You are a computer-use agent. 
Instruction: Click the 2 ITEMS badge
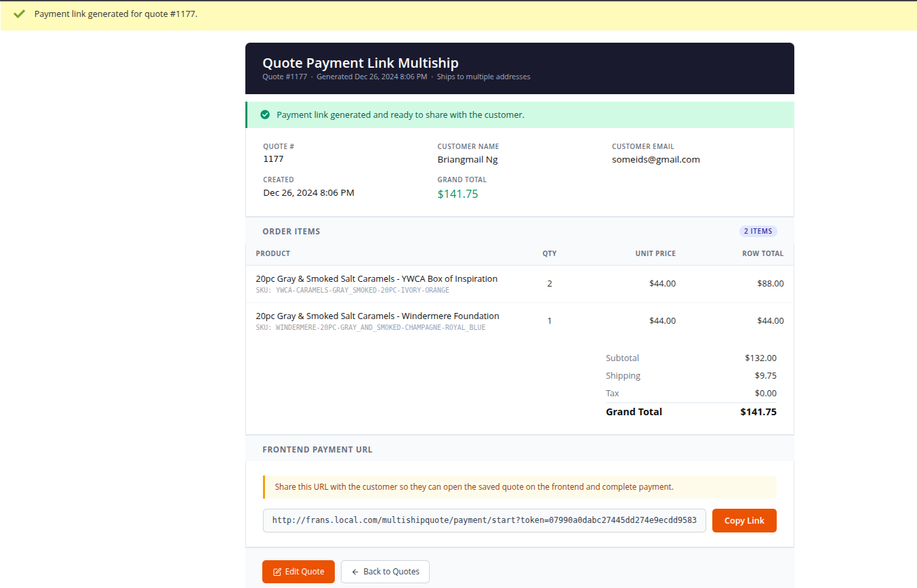point(758,231)
